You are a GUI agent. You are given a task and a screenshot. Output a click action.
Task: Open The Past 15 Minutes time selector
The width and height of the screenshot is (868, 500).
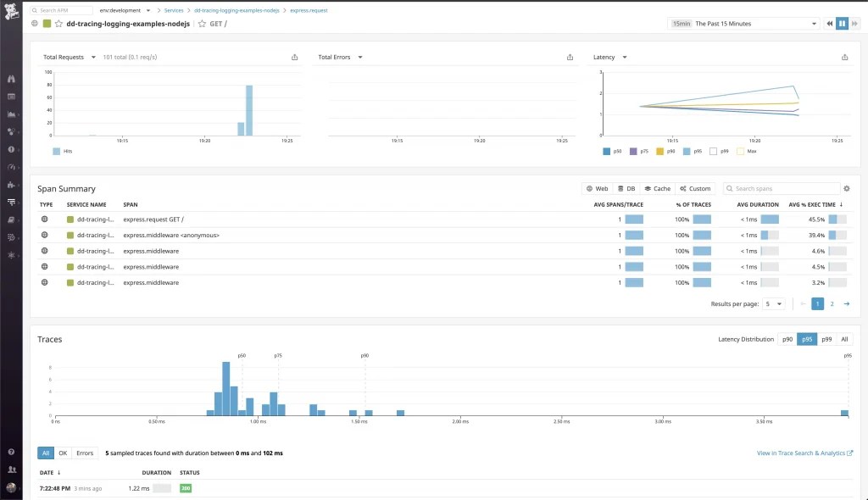coord(740,24)
